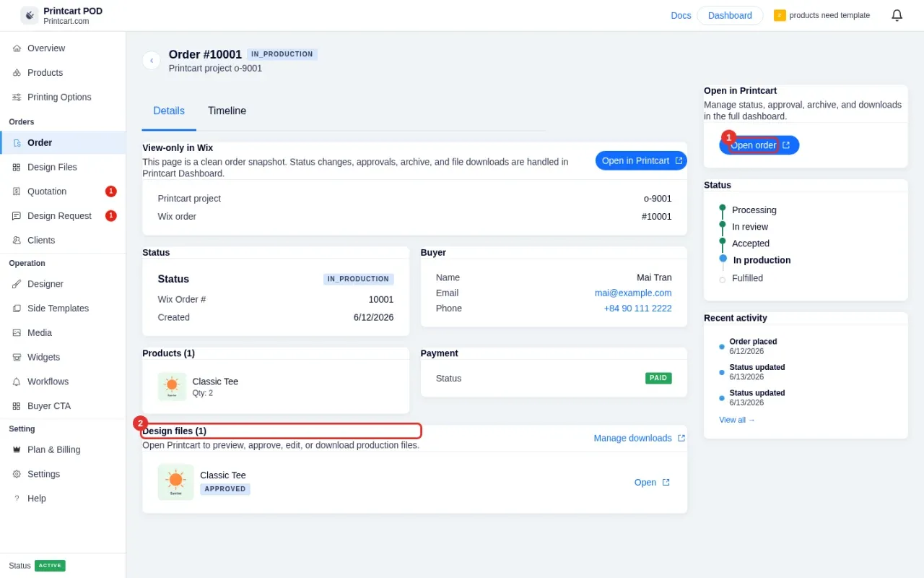Click the approved Classic Tee design thumbnail
The image size is (924, 578).
[x=176, y=482]
